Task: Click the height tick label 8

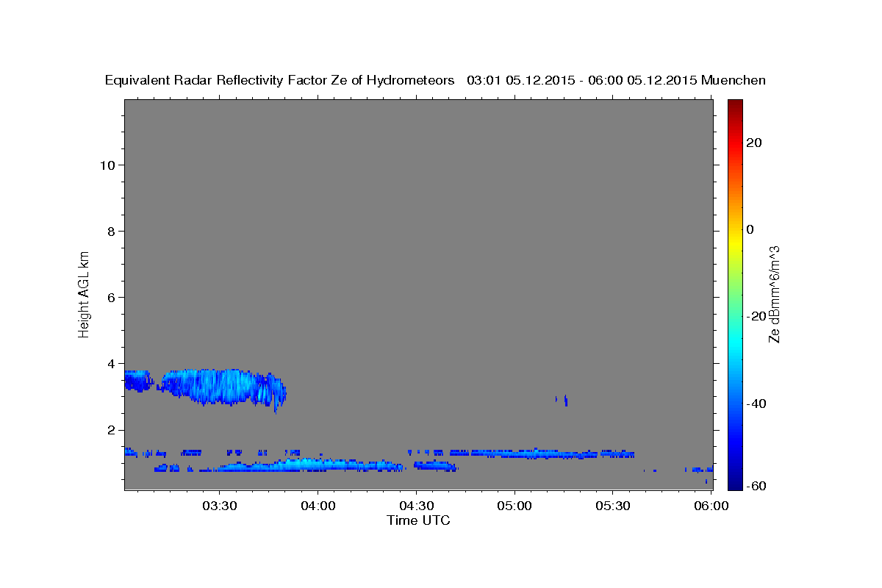Action: click(x=111, y=231)
